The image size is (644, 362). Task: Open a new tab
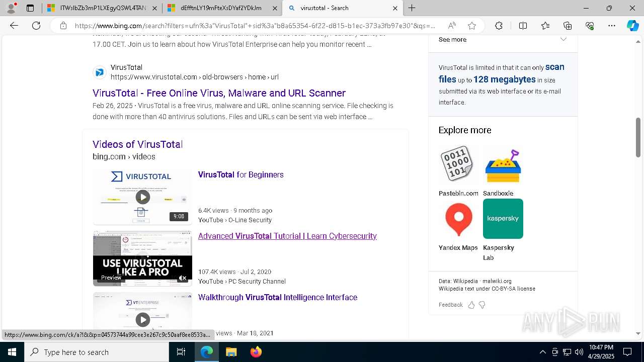pyautogui.click(x=412, y=8)
